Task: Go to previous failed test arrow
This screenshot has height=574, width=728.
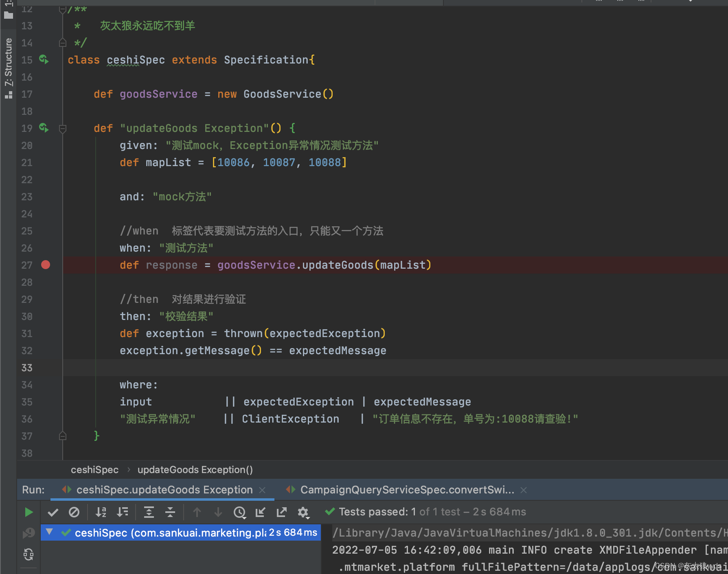Action: point(197,512)
